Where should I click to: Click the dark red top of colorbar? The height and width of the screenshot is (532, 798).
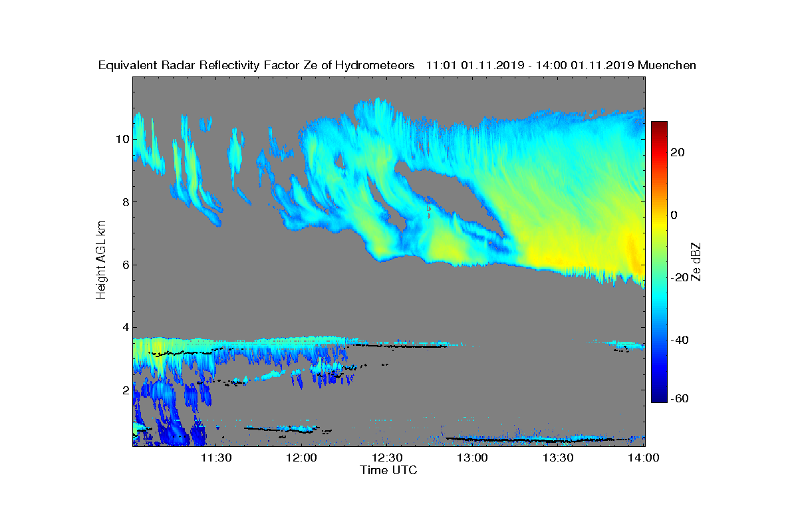pos(659,126)
